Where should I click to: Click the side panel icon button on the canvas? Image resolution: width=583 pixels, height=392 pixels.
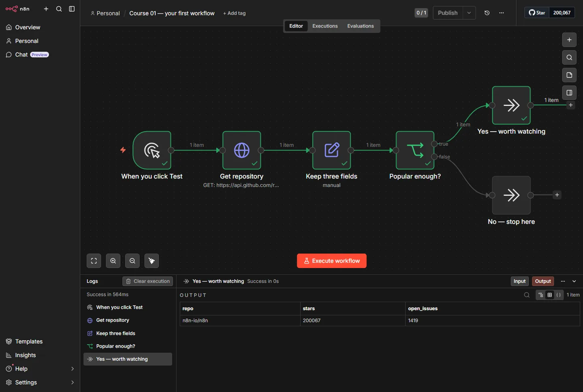click(x=569, y=93)
